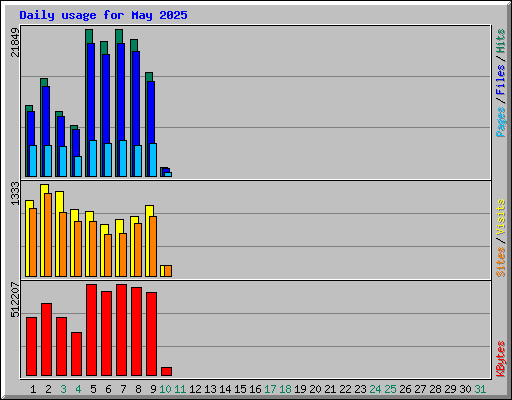This screenshot has width=512, height=400.
Task: Select the yellow Visits legend label
Action: (500, 217)
